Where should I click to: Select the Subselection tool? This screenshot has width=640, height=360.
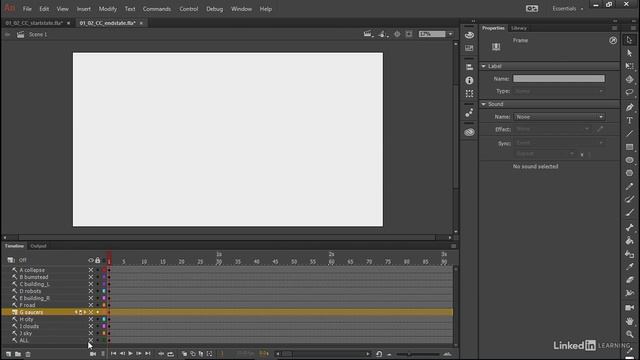pos(629,53)
